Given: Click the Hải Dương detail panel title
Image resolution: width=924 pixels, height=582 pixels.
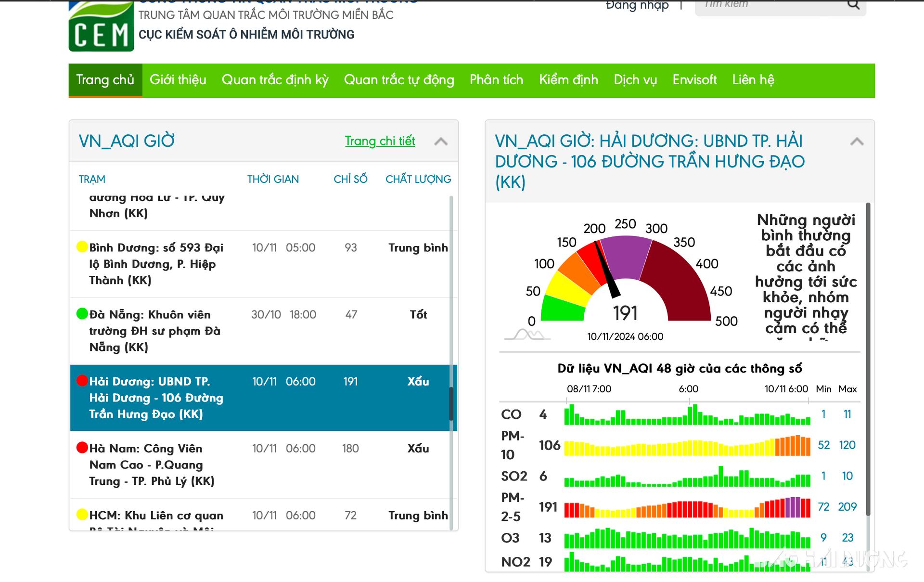Looking at the screenshot, I should click(x=650, y=162).
